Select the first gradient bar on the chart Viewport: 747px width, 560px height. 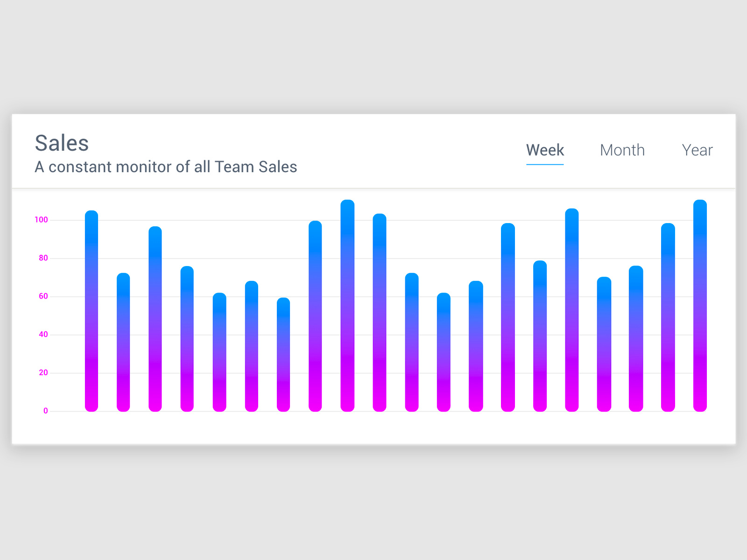90,308
